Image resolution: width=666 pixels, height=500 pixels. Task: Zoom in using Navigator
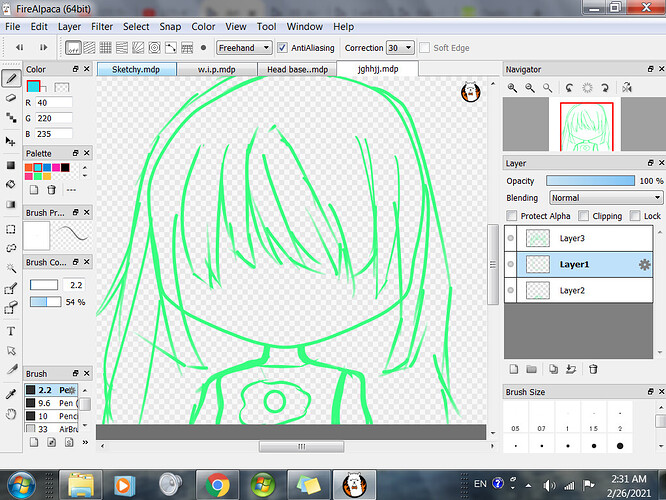512,88
